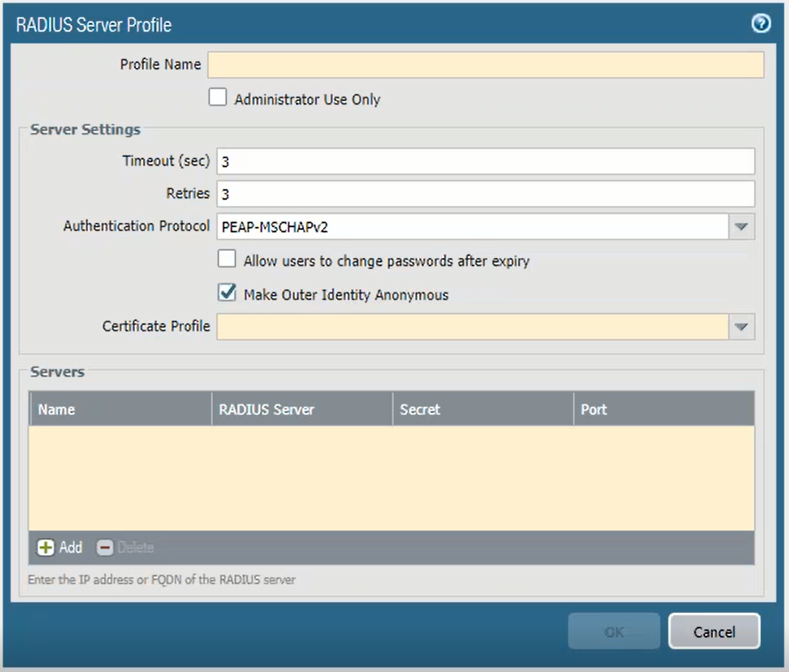Select the Retries field
Image resolution: width=789 pixels, height=672 pixels.
coord(485,194)
